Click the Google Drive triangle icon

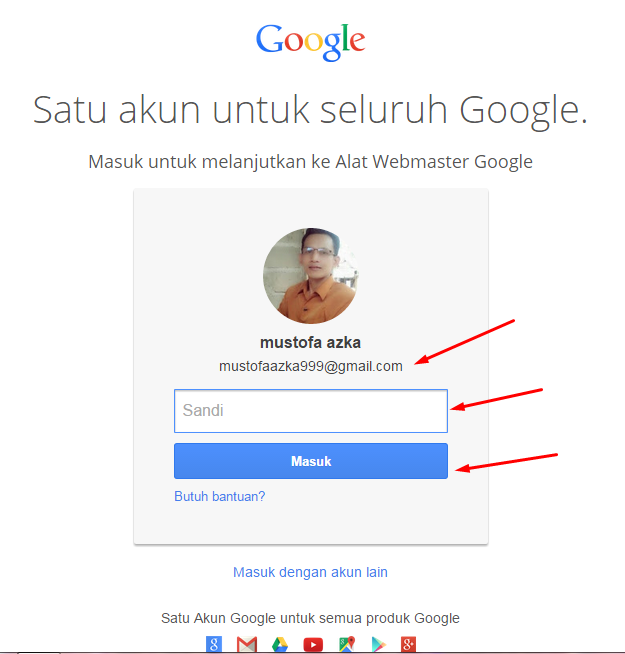(280, 644)
